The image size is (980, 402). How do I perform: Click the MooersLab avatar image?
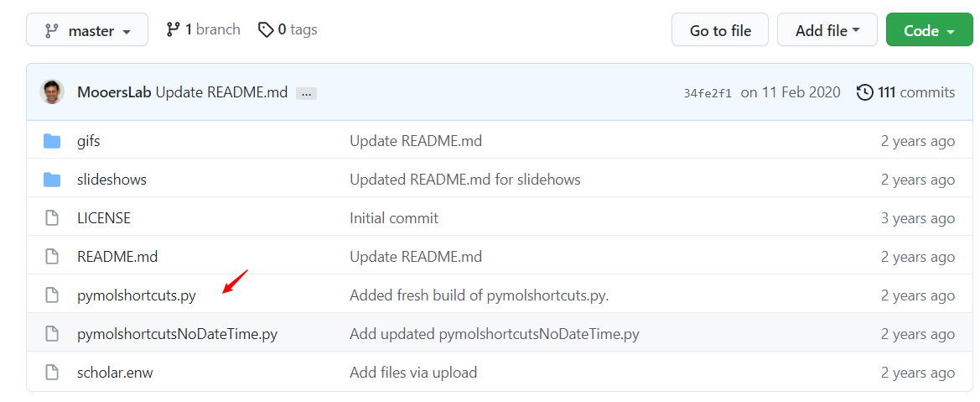[x=52, y=92]
